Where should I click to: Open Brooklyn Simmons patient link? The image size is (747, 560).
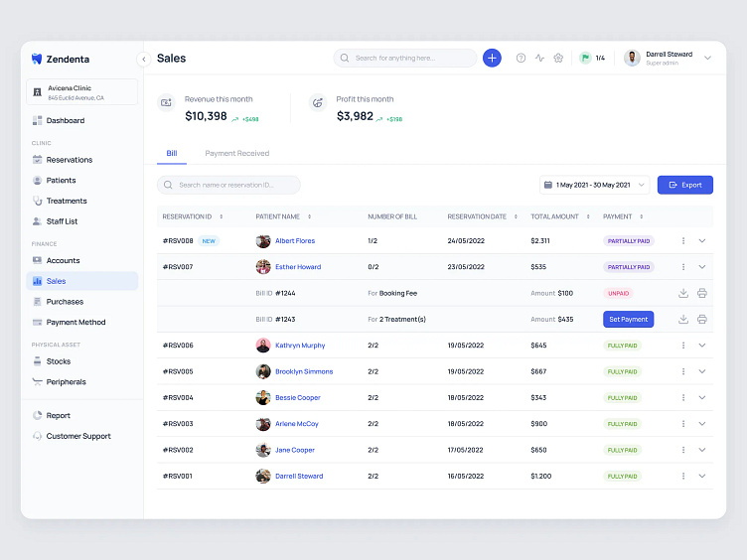coord(304,371)
